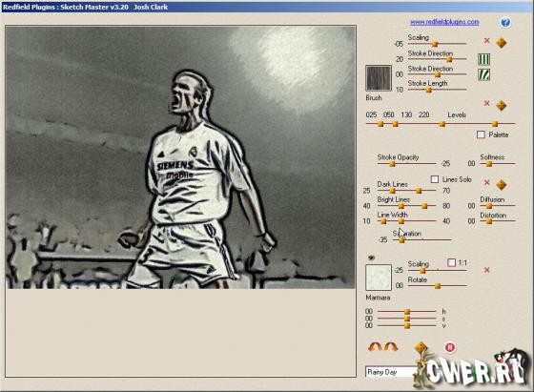Click the Rotate slider handle
This screenshot has height=392, width=534.
[x=438, y=286]
